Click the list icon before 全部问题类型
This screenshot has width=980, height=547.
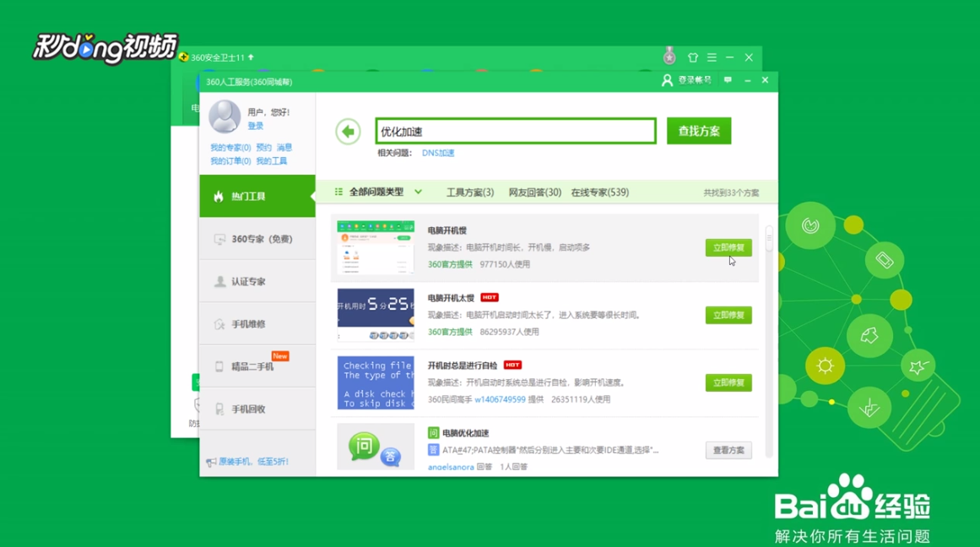click(x=338, y=192)
